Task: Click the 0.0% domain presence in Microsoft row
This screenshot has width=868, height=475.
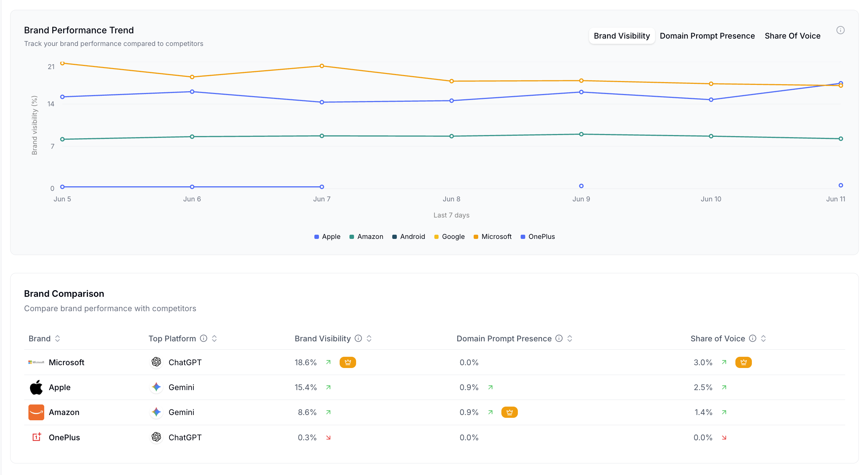Action: point(469,362)
